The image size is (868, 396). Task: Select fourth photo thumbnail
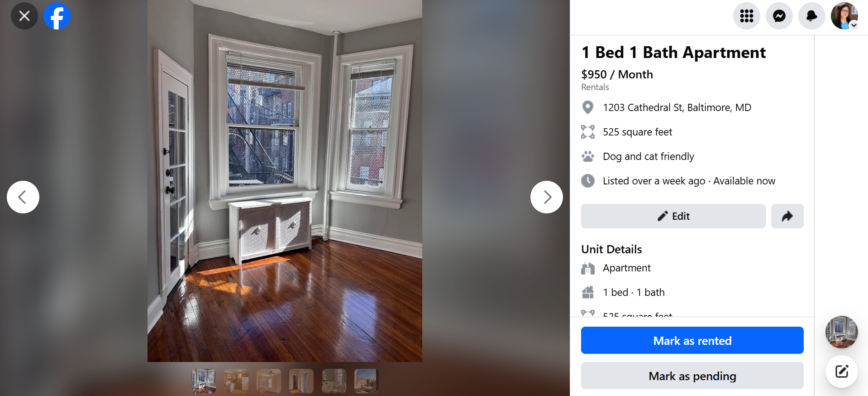[301, 381]
